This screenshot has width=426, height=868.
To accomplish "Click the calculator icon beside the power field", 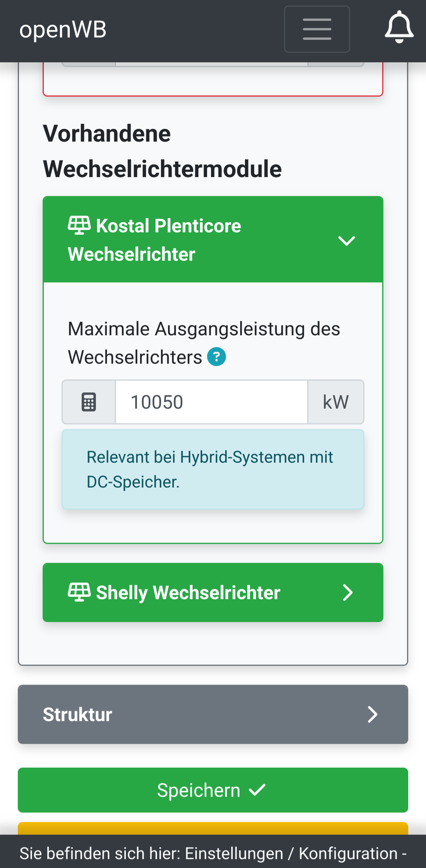I will click(89, 402).
